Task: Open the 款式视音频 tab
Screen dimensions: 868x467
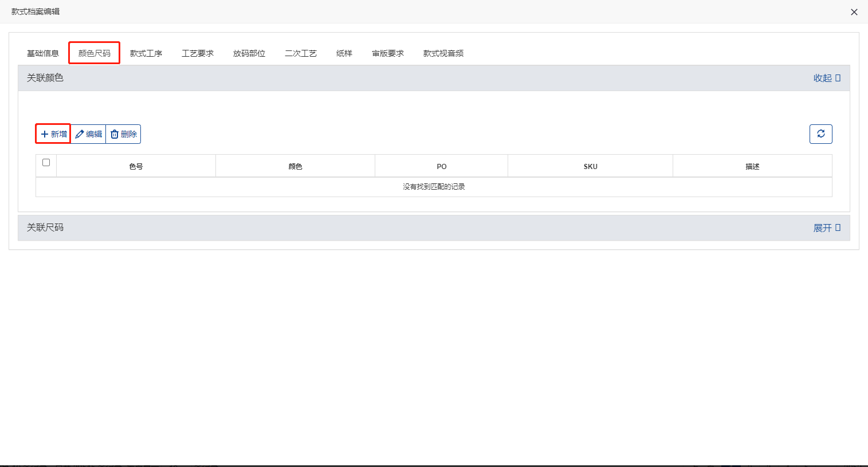Action: click(442, 53)
